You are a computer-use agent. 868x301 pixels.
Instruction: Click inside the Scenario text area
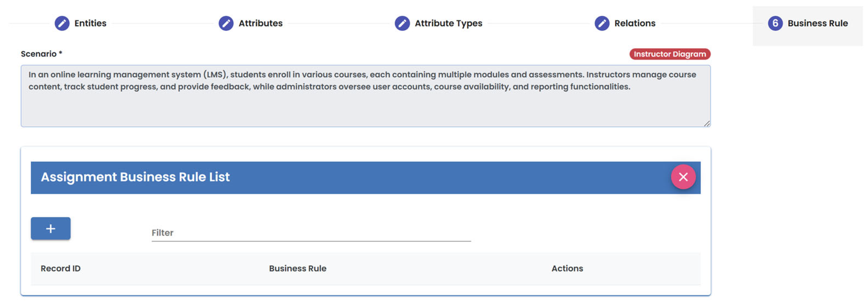[366, 101]
